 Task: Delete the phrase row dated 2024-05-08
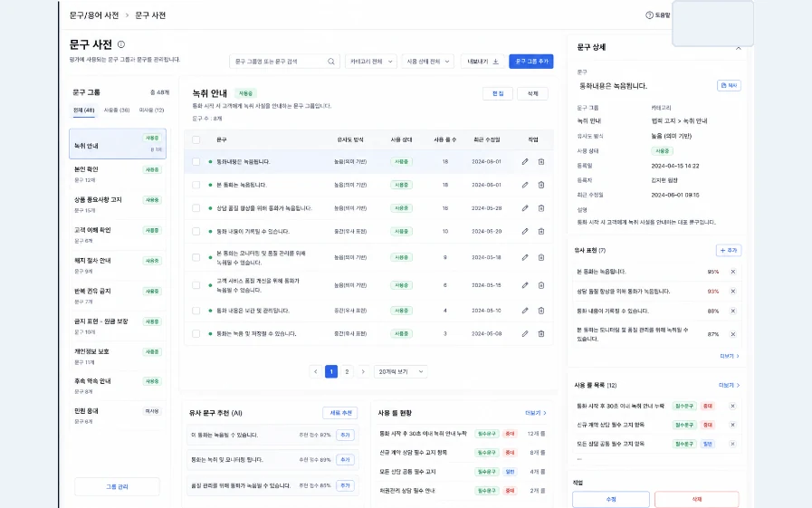click(x=541, y=334)
